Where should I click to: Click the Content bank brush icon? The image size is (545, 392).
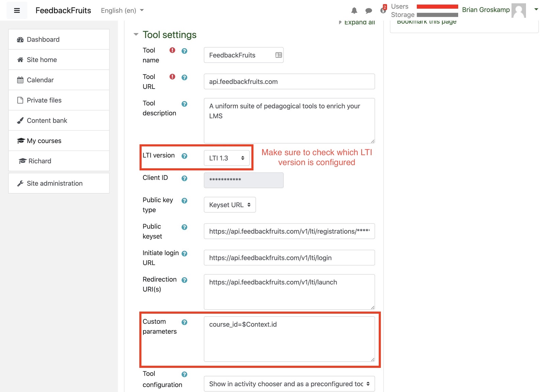click(x=20, y=121)
